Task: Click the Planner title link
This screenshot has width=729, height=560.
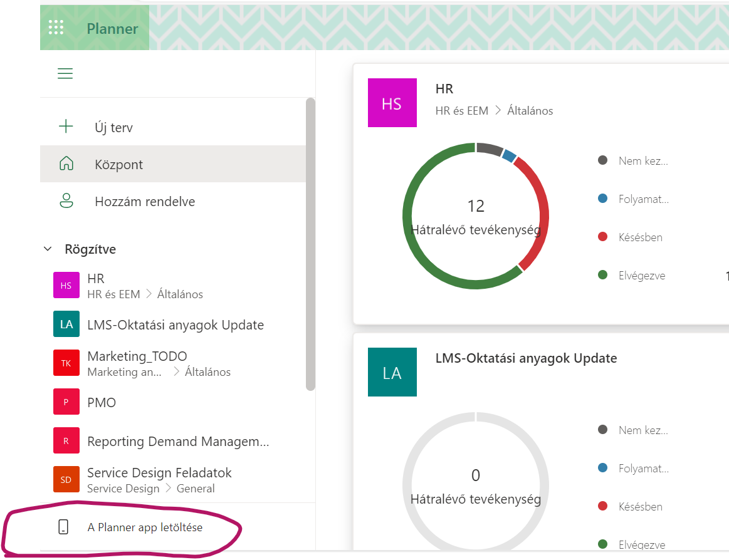Action: 112,29
